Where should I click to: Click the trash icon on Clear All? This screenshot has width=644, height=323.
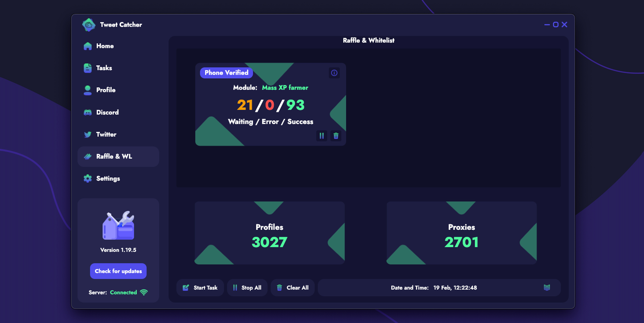(279, 287)
